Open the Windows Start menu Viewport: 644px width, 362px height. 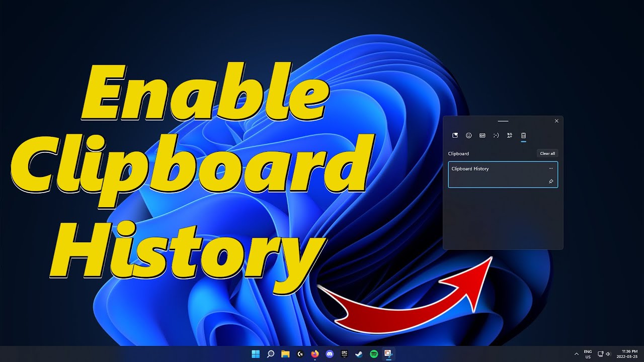click(256, 354)
